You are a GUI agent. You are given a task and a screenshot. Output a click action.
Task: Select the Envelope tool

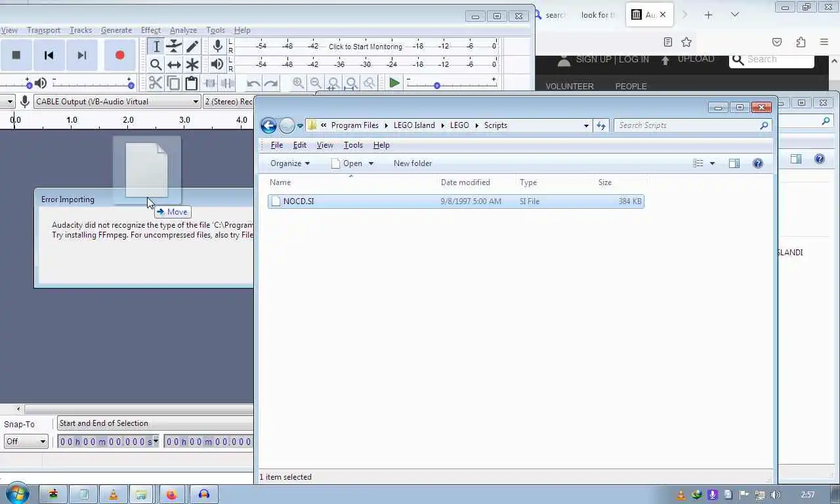tap(174, 47)
